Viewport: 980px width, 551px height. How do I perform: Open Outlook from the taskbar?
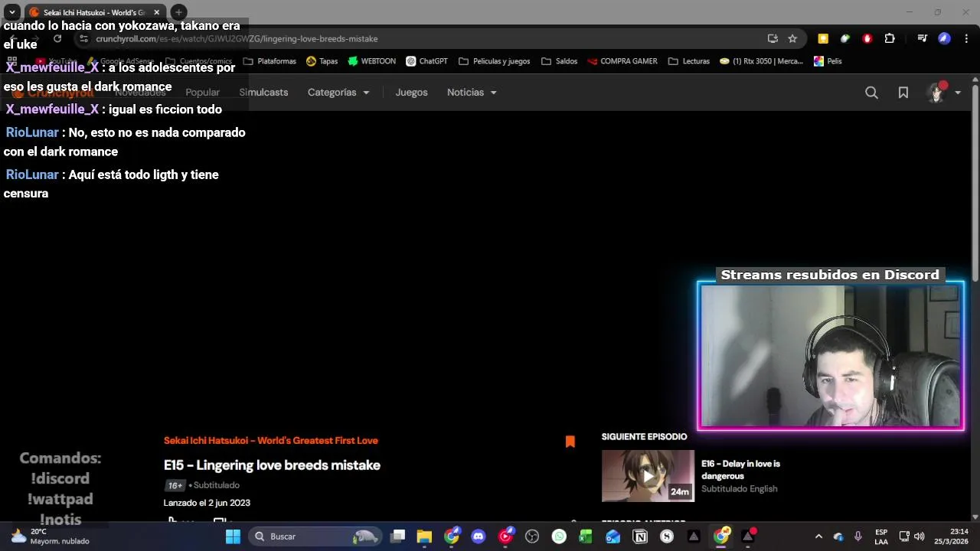(612, 536)
